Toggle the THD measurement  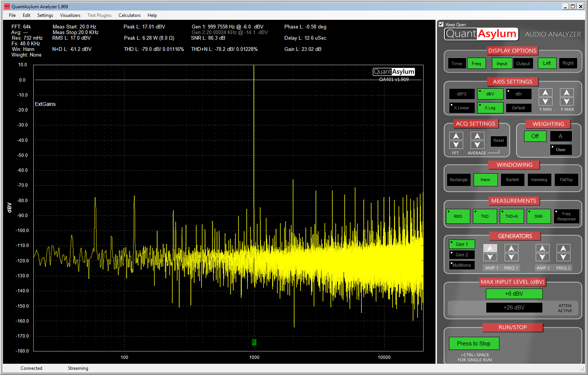[485, 216]
